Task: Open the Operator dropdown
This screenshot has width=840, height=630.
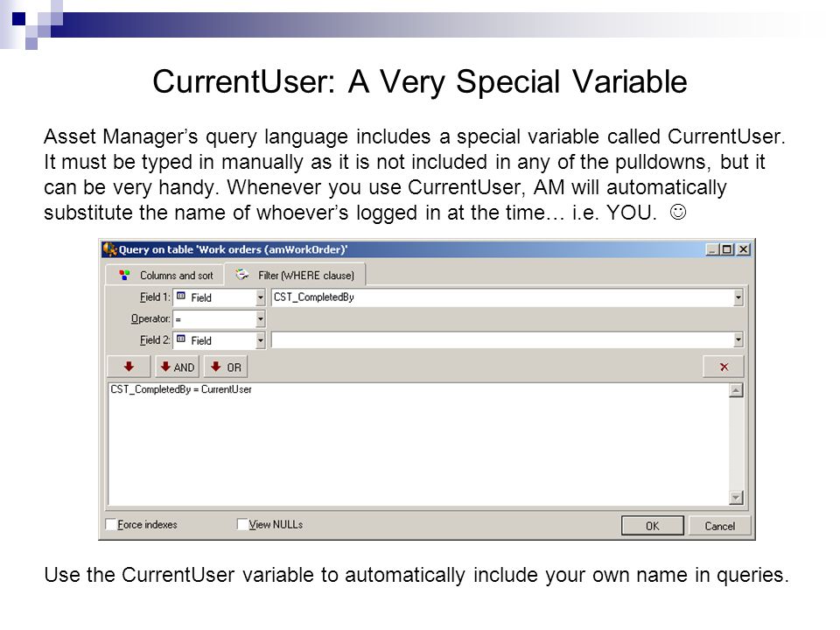Action: (x=261, y=319)
